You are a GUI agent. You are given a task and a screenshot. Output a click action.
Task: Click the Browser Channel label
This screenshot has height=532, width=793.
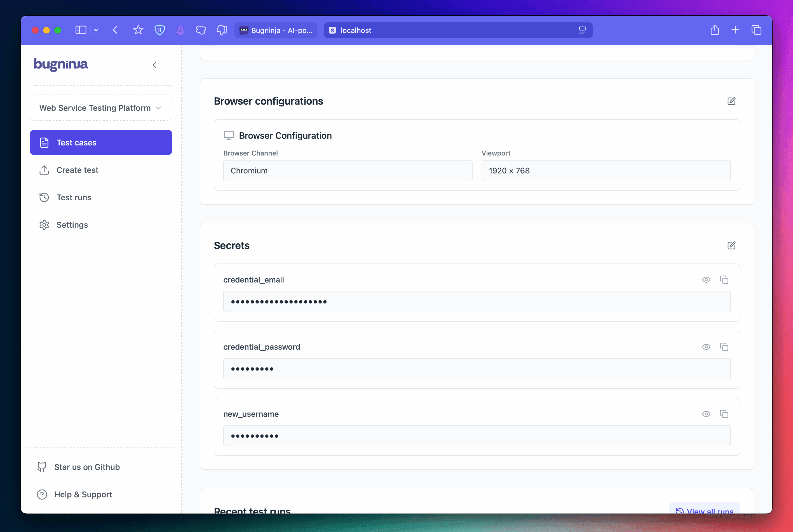[250, 153]
